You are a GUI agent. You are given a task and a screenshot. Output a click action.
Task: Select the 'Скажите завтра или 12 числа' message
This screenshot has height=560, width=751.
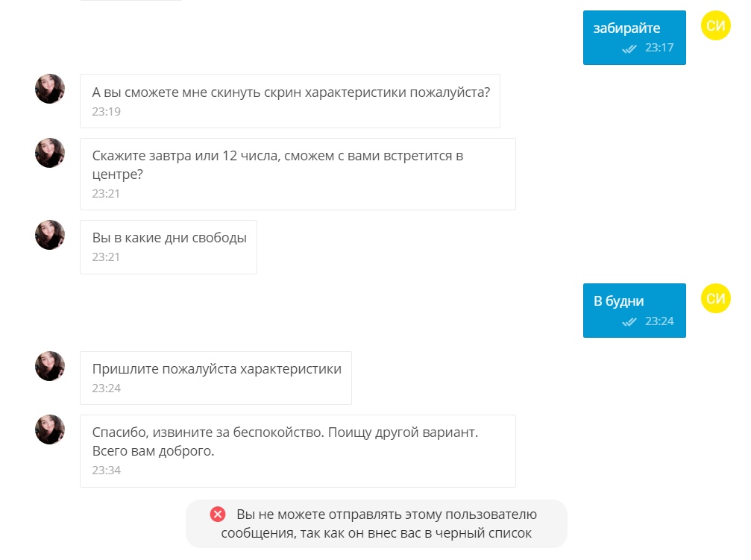coord(298,174)
